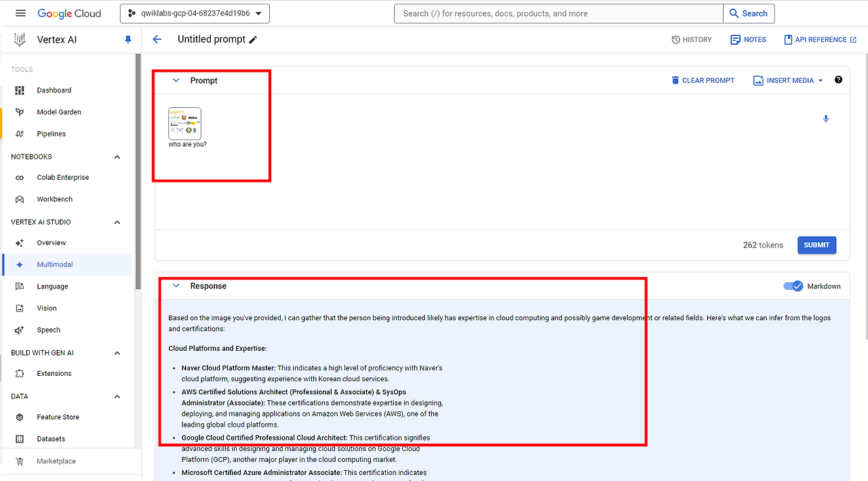Image resolution: width=868 pixels, height=481 pixels.
Task: Open the Notes panel
Action: pyautogui.click(x=748, y=40)
